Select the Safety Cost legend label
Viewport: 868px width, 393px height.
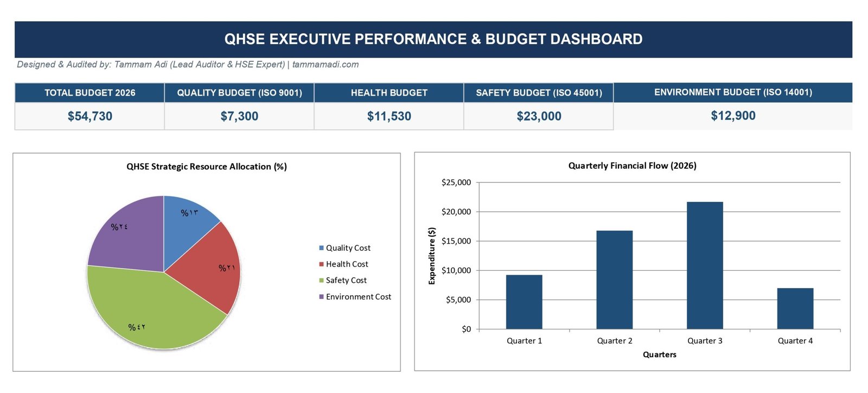tap(346, 281)
